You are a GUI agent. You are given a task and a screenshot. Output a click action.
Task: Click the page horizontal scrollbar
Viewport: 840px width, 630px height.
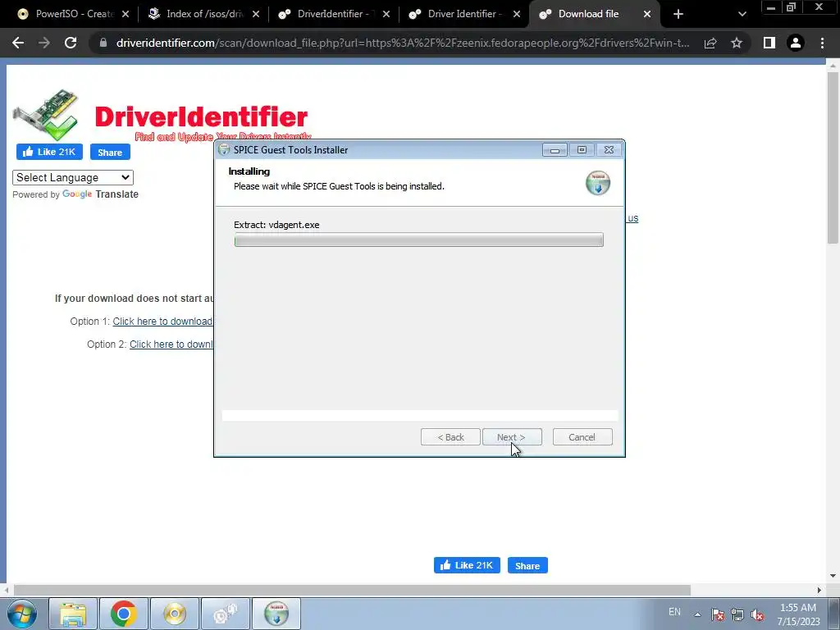click(352, 590)
